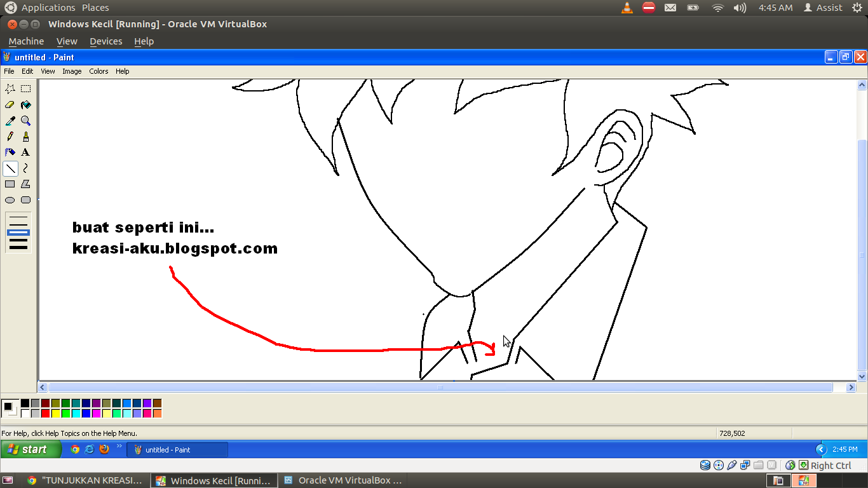Pick the orange color swatch

pyautogui.click(x=157, y=414)
